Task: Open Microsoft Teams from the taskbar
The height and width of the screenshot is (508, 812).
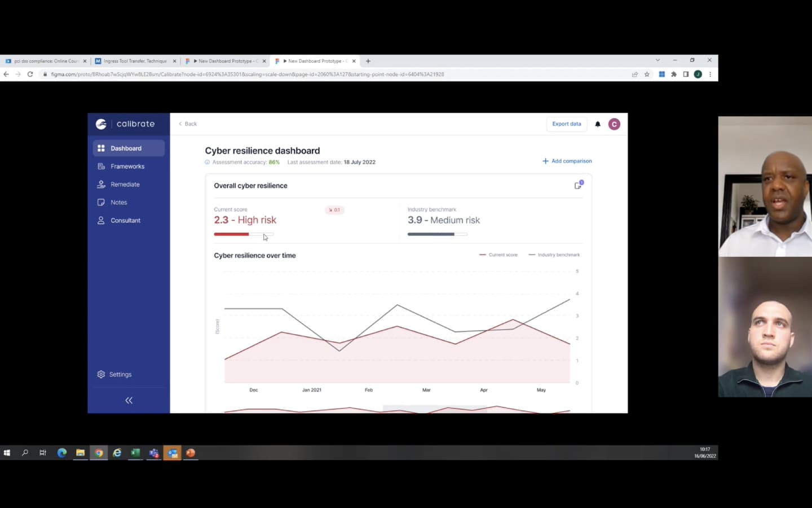Action: [x=154, y=453]
